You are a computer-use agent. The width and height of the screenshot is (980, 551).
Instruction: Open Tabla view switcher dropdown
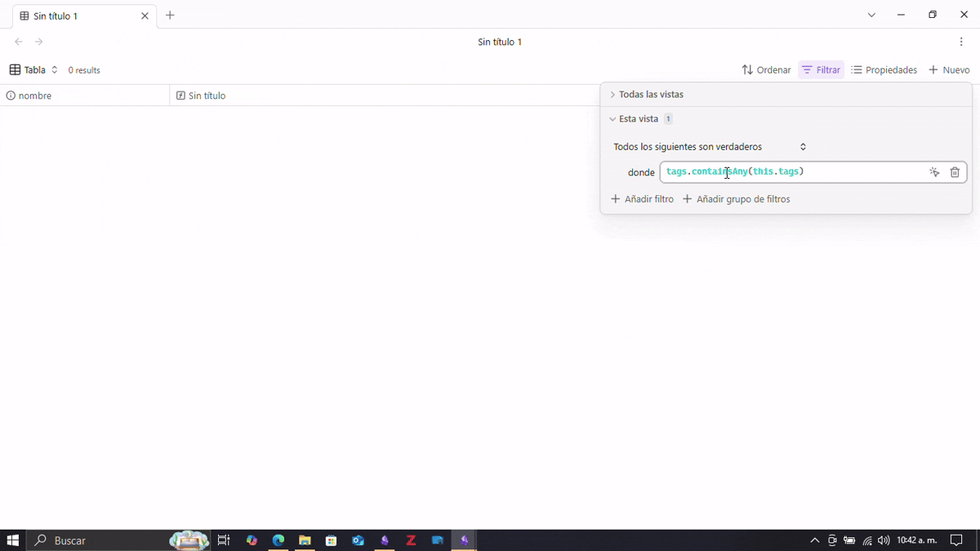tap(33, 70)
